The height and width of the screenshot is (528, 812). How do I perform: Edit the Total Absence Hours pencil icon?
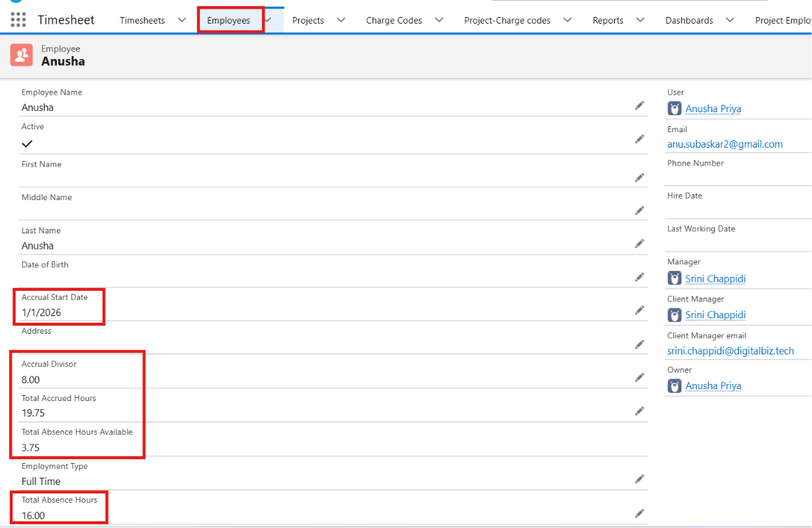tap(639, 513)
